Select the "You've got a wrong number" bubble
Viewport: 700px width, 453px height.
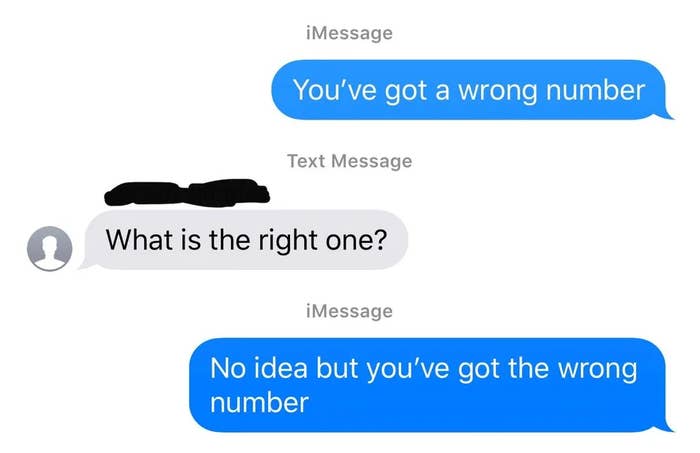469,90
